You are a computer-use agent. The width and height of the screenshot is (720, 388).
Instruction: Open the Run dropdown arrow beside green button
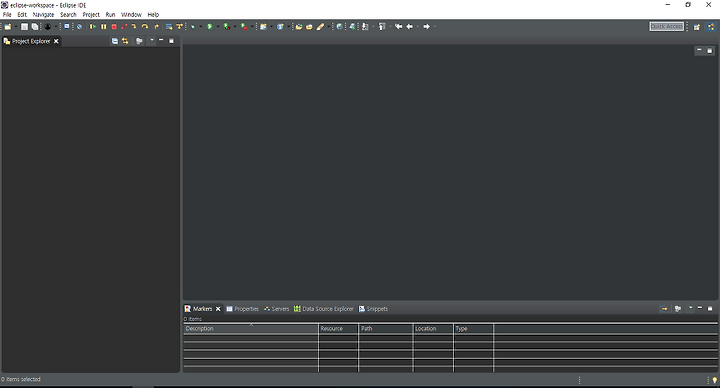[x=218, y=27]
